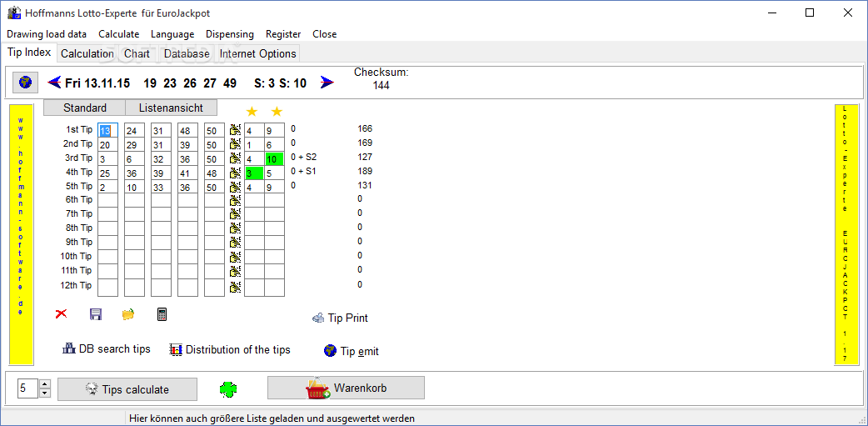Click Tip Print

341,318
